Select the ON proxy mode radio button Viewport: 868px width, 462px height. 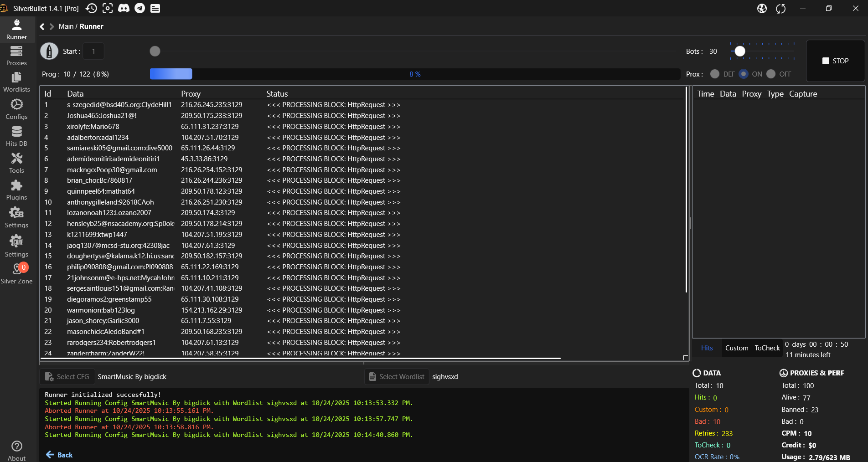point(744,74)
